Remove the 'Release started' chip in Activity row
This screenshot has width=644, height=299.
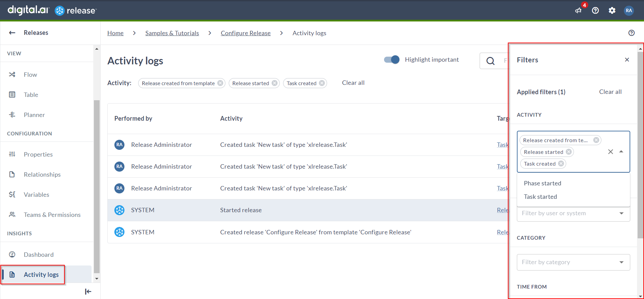click(275, 83)
